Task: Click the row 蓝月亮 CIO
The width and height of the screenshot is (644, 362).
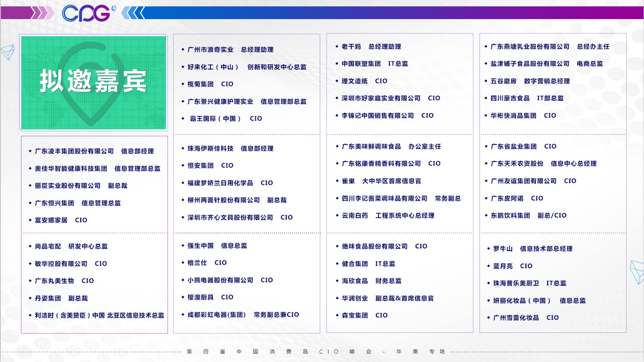Action: pos(510,266)
